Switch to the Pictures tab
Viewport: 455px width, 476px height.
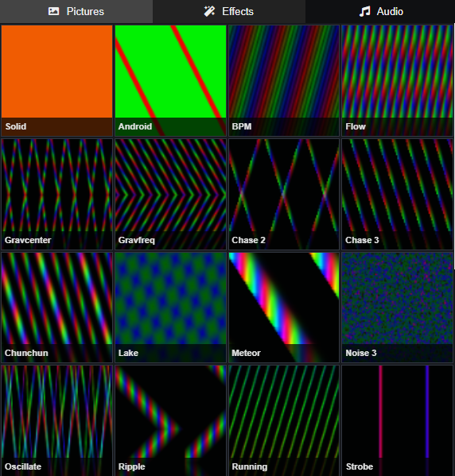(x=76, y=12)
